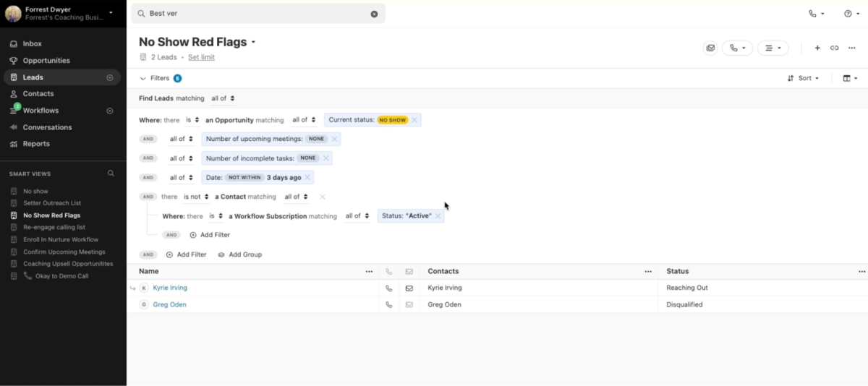Image resolution: width=868 pixels, height=386 pixels.
Task: Open the Greg Oden lead link
Action: point(169,304)
